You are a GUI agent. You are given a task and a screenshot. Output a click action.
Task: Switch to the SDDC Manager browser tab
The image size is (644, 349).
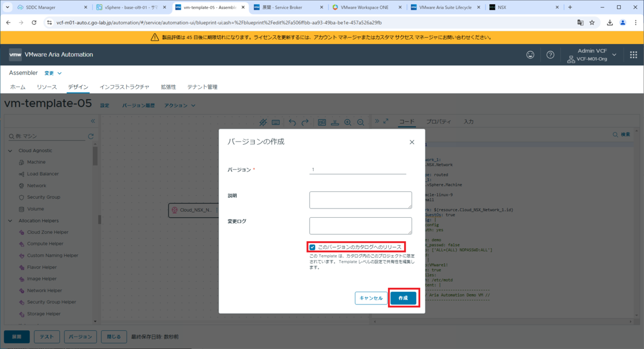click(53, 8)
